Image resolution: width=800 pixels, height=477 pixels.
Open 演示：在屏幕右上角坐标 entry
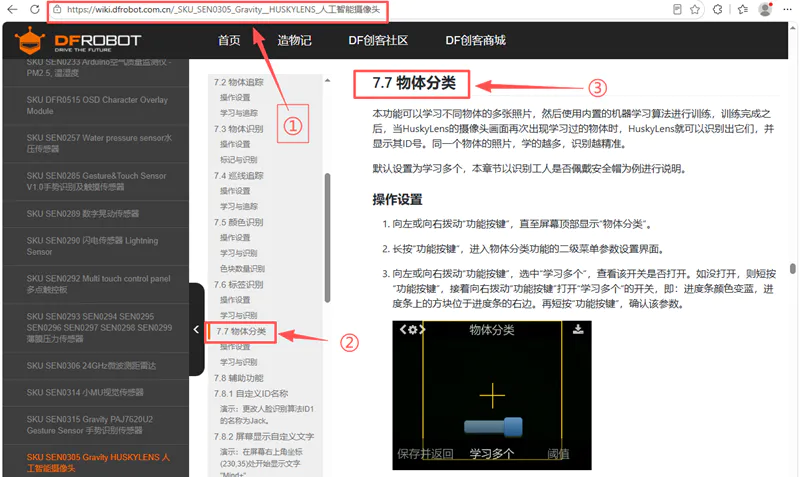(261, 463)
